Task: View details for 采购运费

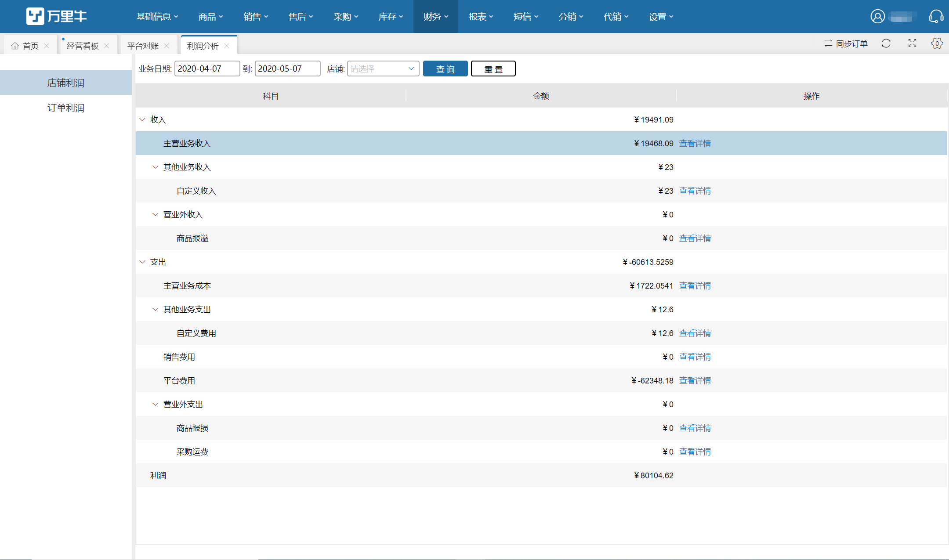Action: click(695, 452)
